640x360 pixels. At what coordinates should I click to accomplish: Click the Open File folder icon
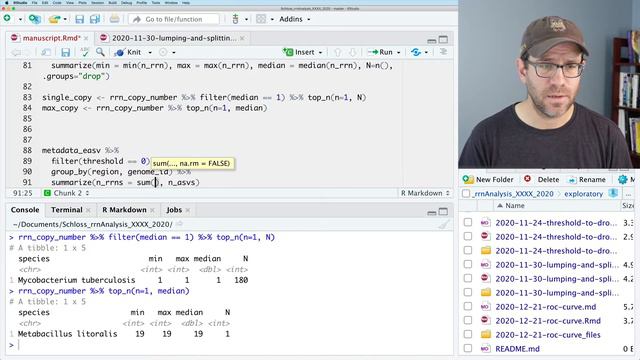pos(54,19)
